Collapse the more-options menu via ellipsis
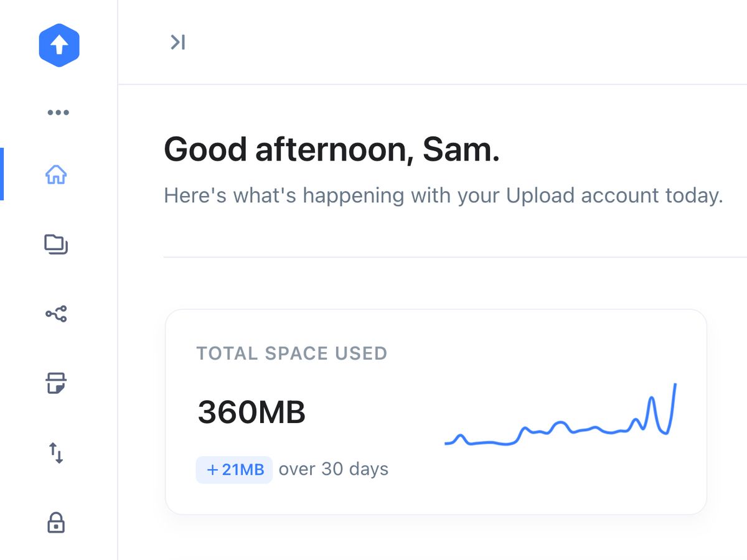 [x=58, y=112]
